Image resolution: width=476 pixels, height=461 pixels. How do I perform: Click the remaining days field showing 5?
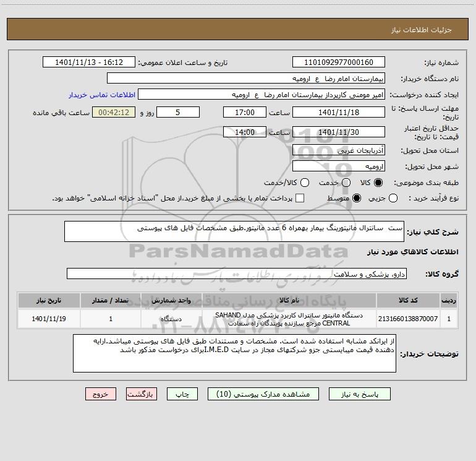coord(178,113)
